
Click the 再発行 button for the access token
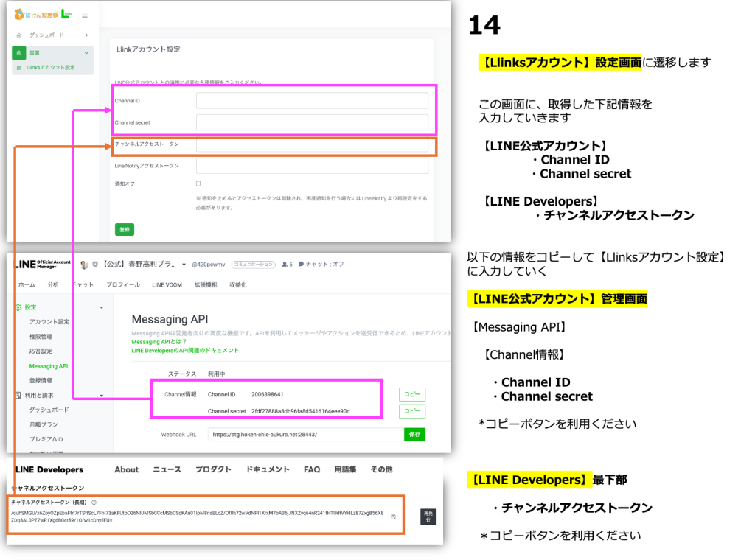[x=428, y=517]
